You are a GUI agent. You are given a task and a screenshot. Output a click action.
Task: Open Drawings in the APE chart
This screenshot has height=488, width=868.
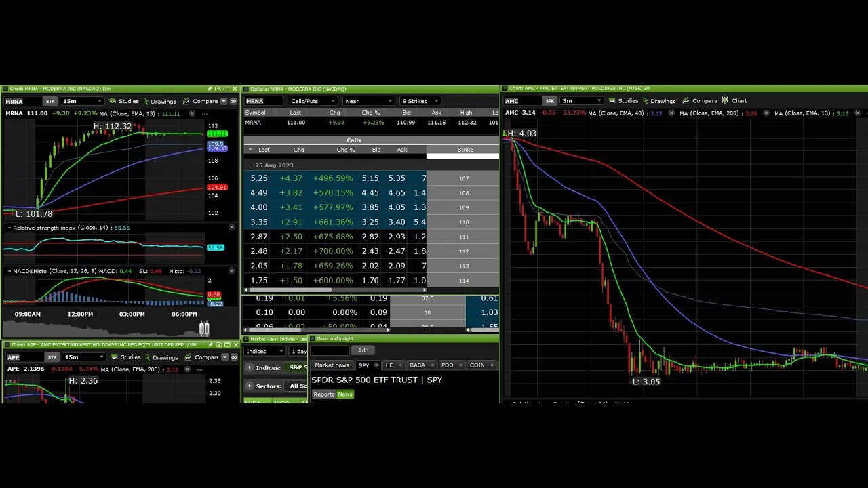[x=161, y=357]
